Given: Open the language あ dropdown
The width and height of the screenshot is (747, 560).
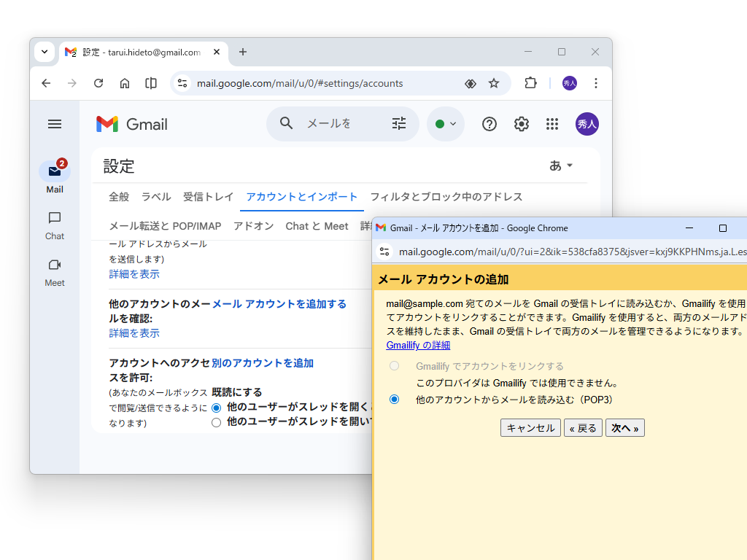Looking at the screenshot, I should click(x=560, y=166).
